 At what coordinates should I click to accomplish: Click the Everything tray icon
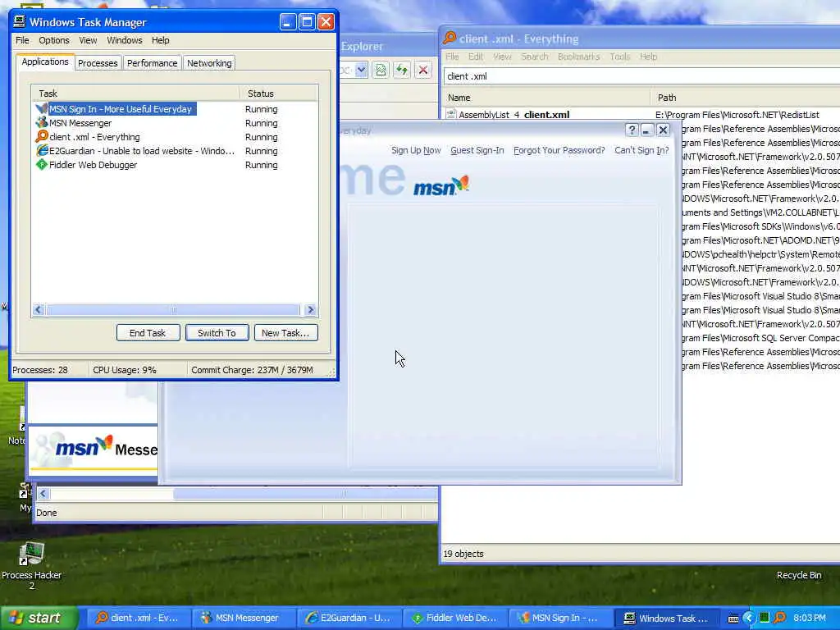779,618
